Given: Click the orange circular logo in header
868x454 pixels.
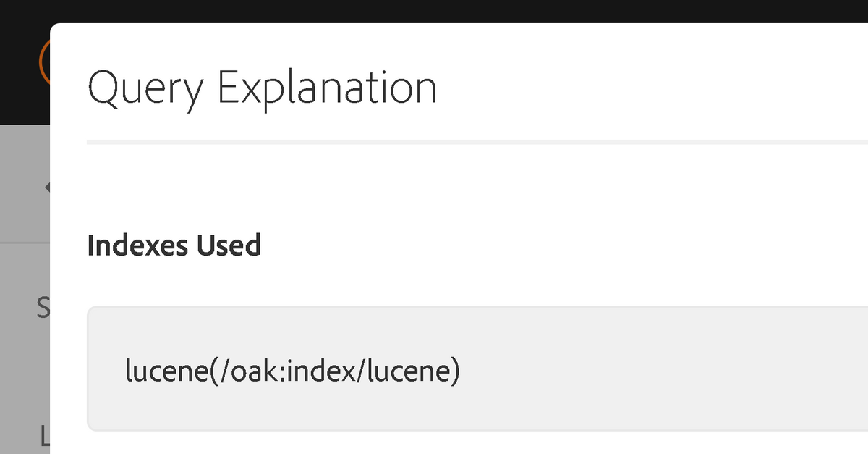Looking at the screenshot, I should [x=43, y=62].
